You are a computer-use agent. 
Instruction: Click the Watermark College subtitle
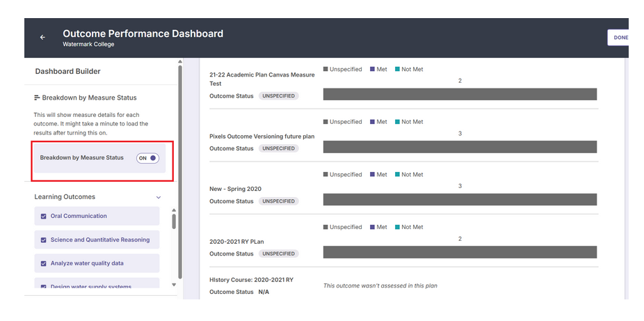pyautogui.click(x=88, y=45)
